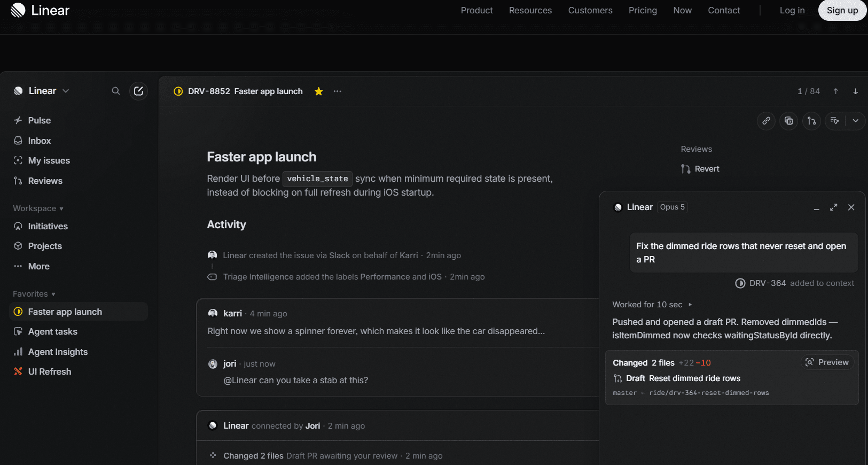Copy the issue link with the link icon
868x465 pixels.
(767, 121)
